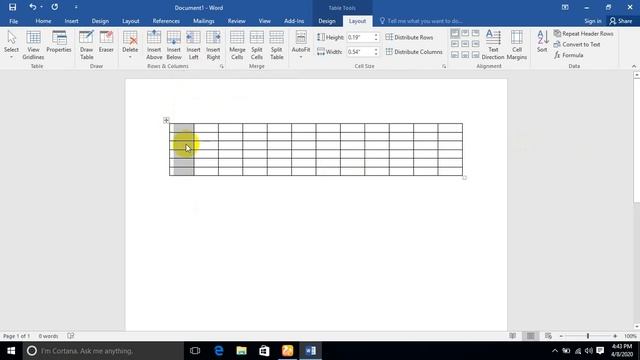This screenshot has width=640, height=360.
Task: Click the Save icon in title bar
Action: 12,7
